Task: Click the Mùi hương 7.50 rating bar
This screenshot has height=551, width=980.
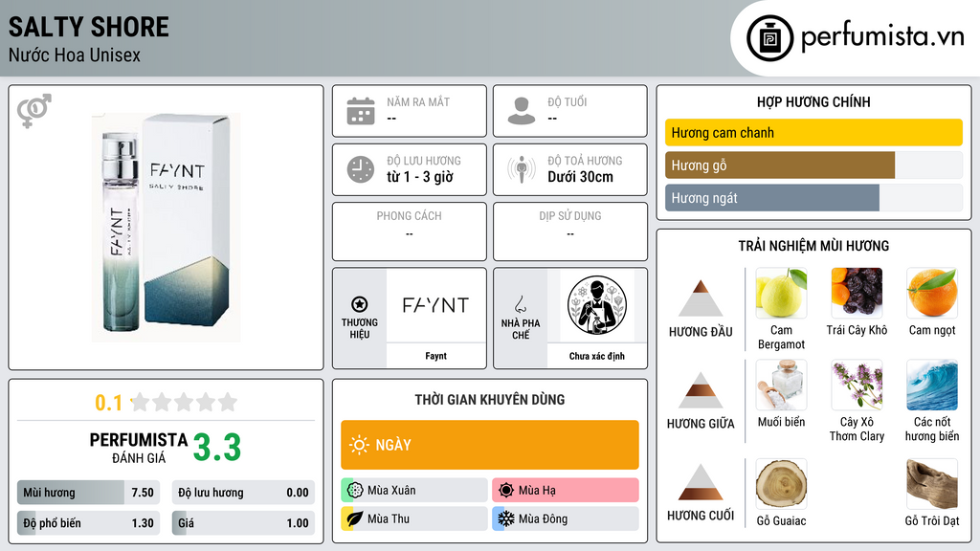Action: [89, 493]
